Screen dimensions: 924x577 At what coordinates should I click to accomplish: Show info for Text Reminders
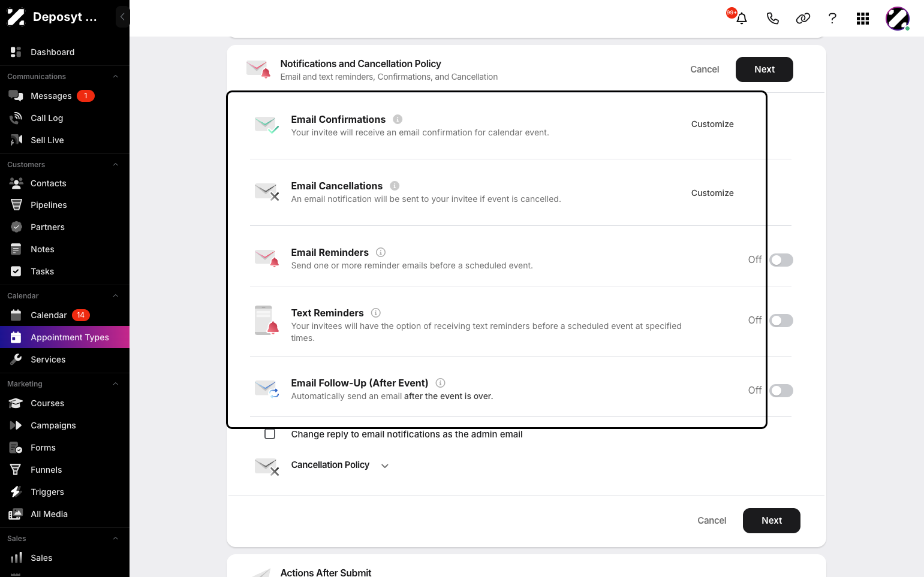376,313
